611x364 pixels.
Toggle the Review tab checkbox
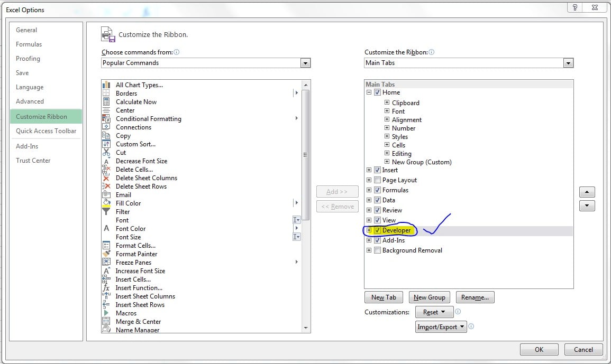coord(377,210)
